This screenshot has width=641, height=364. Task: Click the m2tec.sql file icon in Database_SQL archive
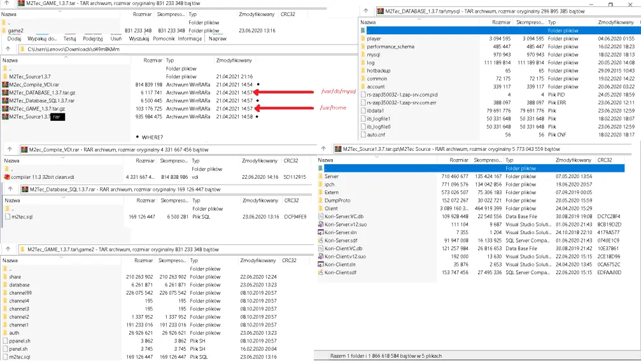point(7,216)
